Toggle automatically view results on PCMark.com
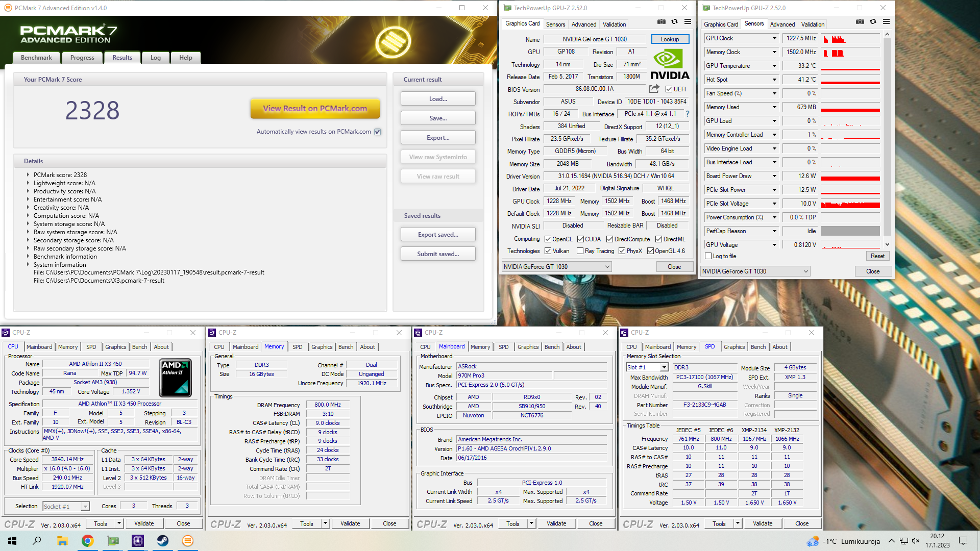 pos(378,132)
